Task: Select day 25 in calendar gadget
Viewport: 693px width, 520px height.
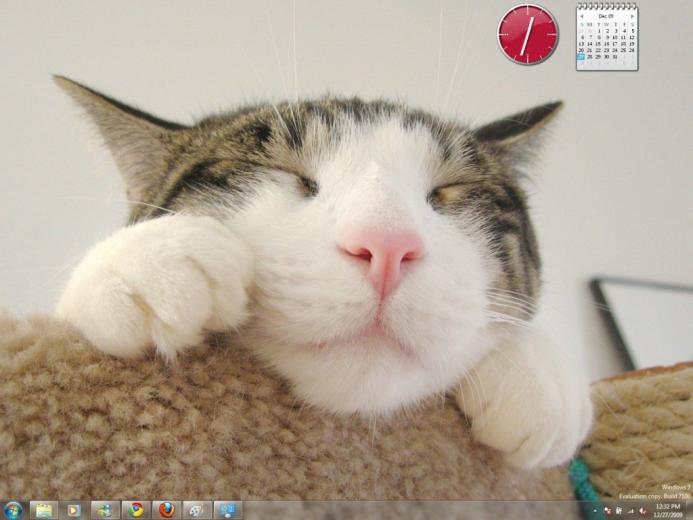Action: point(623,50)
